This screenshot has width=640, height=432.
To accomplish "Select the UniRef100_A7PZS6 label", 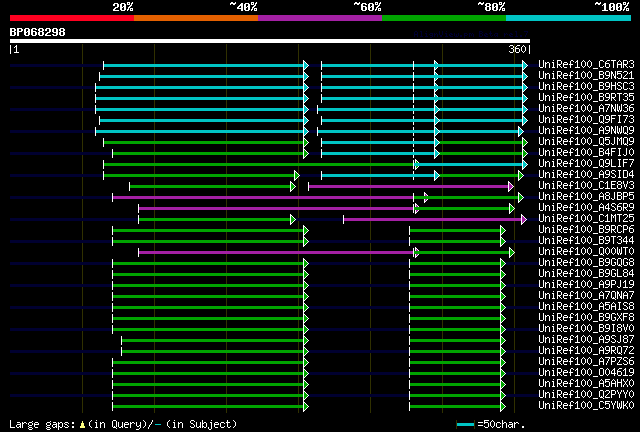I will pyautogui.click(x=586, y=362).
